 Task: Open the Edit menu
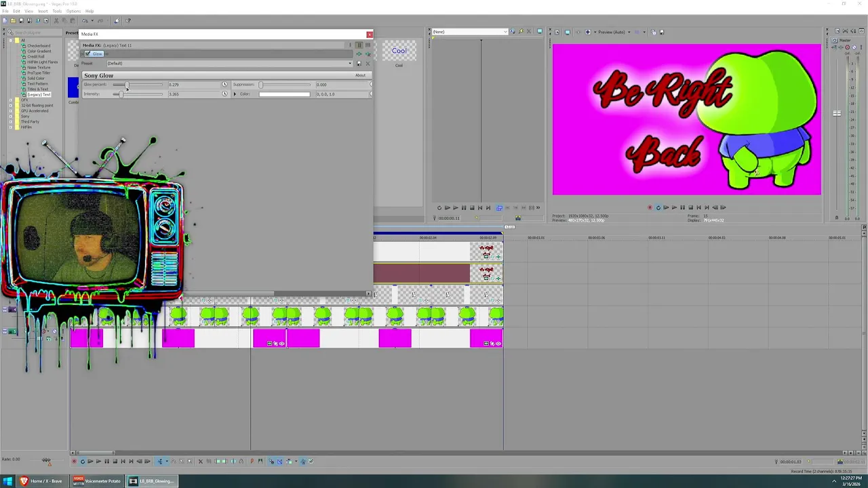click(x=17, y=11)
